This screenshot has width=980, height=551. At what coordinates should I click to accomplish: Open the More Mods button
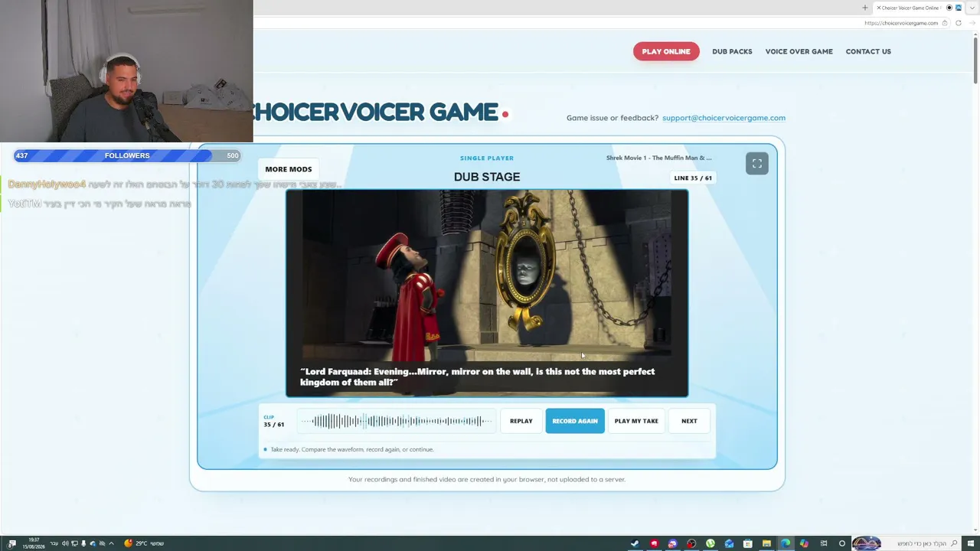pos(289,169)
